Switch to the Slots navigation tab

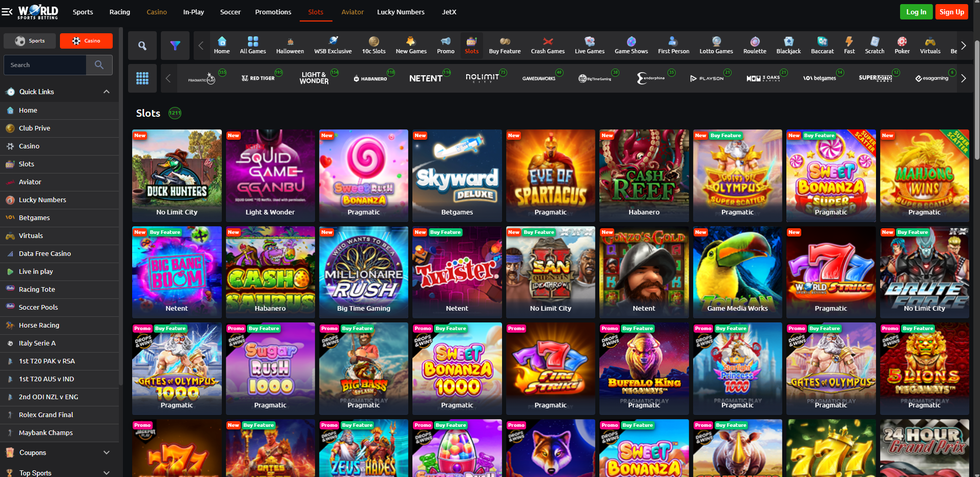tap(316, 12)
